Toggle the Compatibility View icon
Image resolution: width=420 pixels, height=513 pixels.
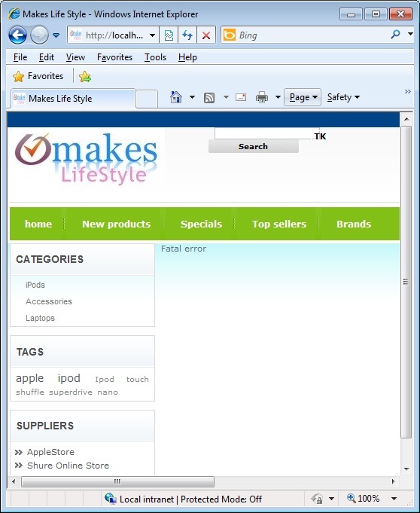pos(169,35)
